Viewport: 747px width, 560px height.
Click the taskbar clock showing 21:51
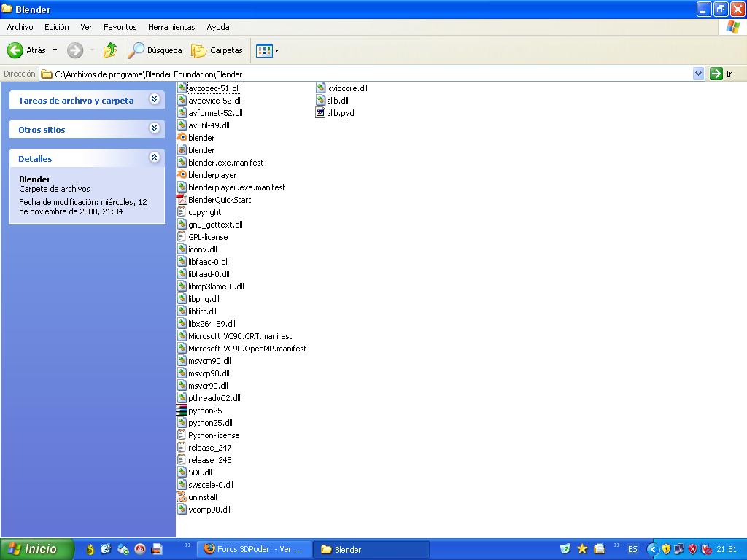727,549
